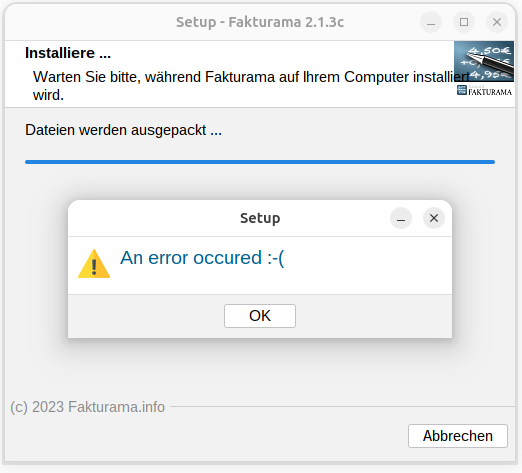Image resolution: width=522 pixels, height=473 pixels.
Task: Click the small FAKTURAMA logo text
Action: tap(490, 92)
